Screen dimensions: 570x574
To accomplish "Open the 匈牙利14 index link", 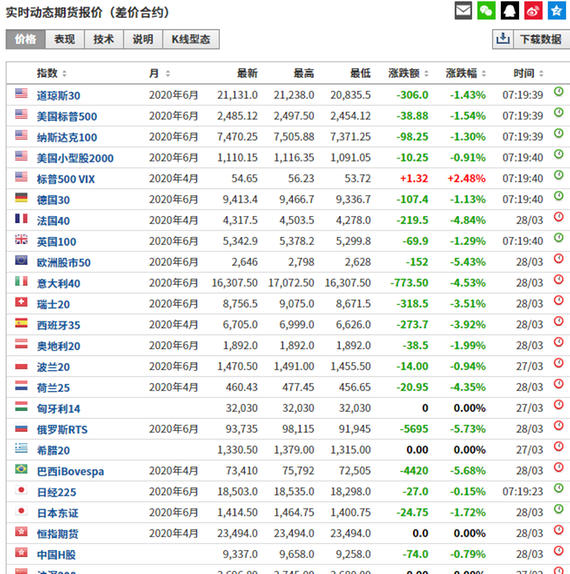I will coord(59,409).
